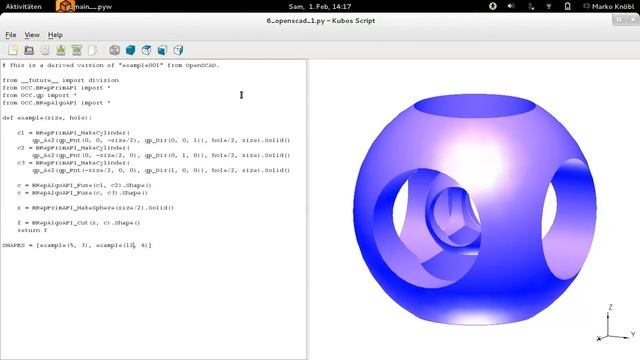Click the gray Fit-view cube icon
The height and width of the screenshot is (360, 640).
point(115,50)
